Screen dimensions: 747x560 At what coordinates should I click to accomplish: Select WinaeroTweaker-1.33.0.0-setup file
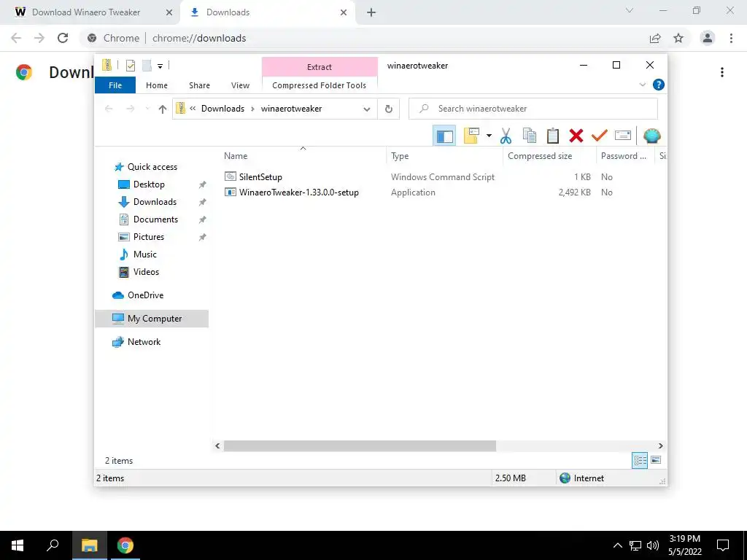[298, 192]
